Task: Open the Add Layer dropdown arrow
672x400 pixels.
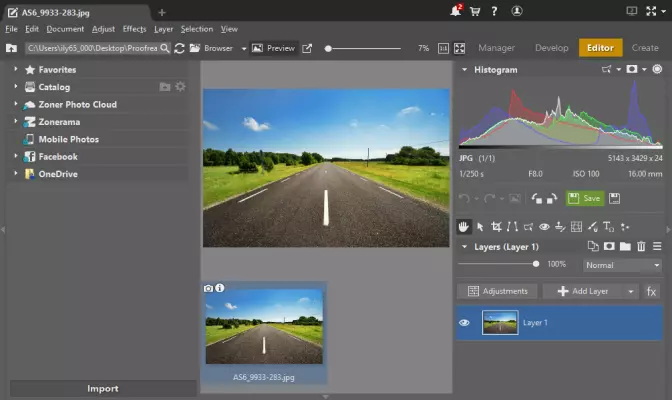Action: point(630,291)
